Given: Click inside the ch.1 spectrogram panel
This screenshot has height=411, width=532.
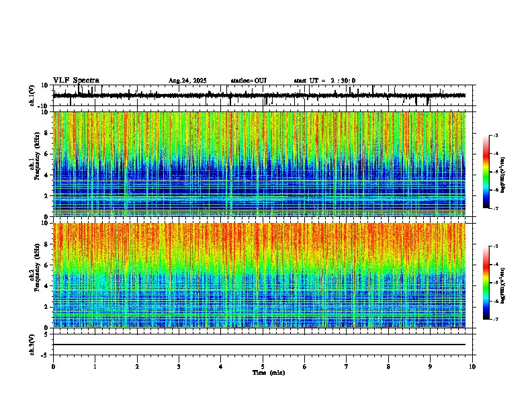Looking at the screenshot, I should point(259,164).
